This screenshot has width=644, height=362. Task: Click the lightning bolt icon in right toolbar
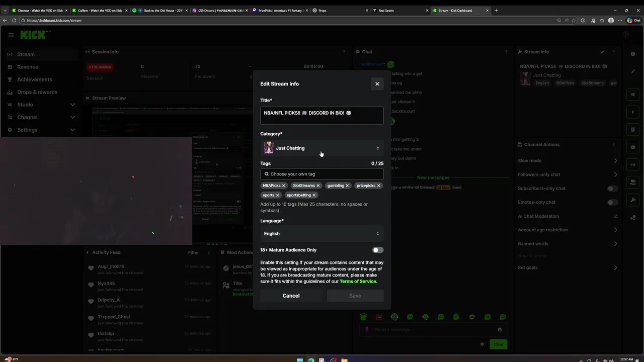click(633, 112)
